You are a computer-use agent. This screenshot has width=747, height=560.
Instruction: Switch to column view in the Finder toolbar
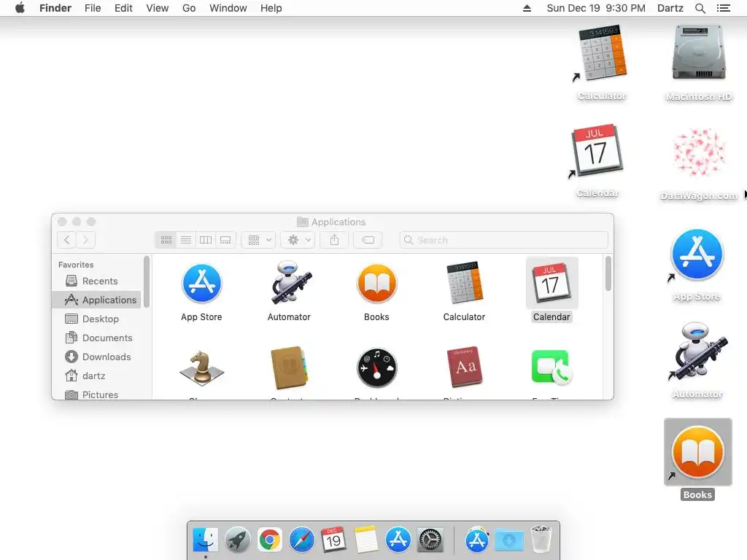[206, 240]
